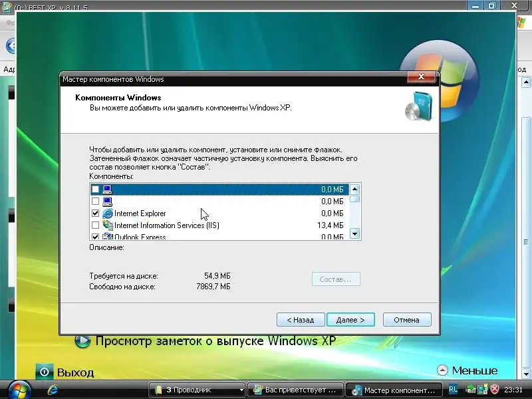532x399 pixels.
Task: Click the round arrow icon beside Меньше
Action: (x=442, y=370)
